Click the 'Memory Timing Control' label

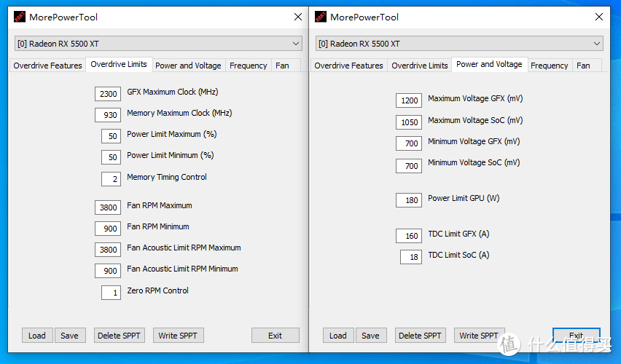coord(167,177)
